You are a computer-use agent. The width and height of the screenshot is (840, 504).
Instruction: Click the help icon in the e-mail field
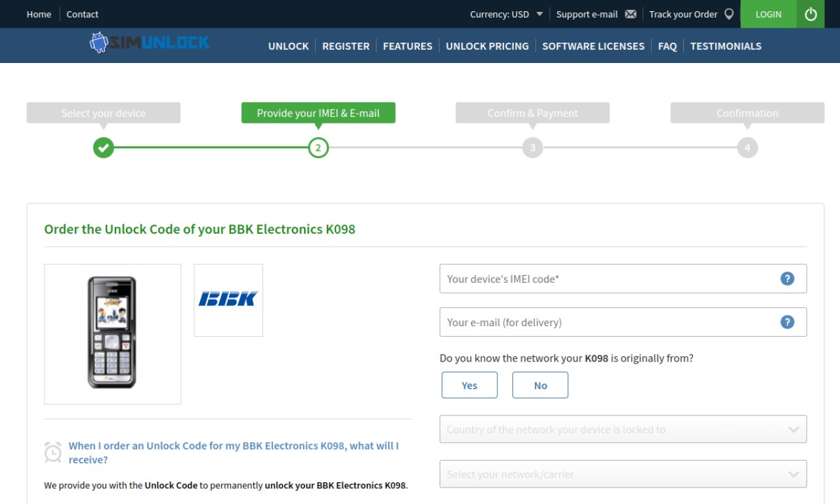[787, 322]
